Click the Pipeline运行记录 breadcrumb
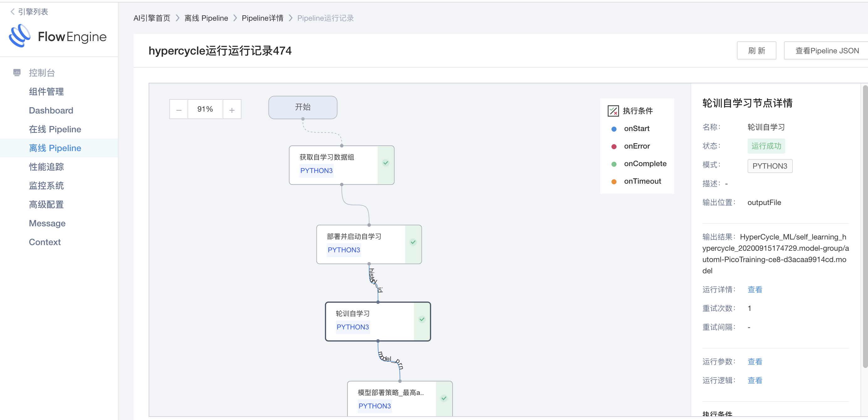 325,18
